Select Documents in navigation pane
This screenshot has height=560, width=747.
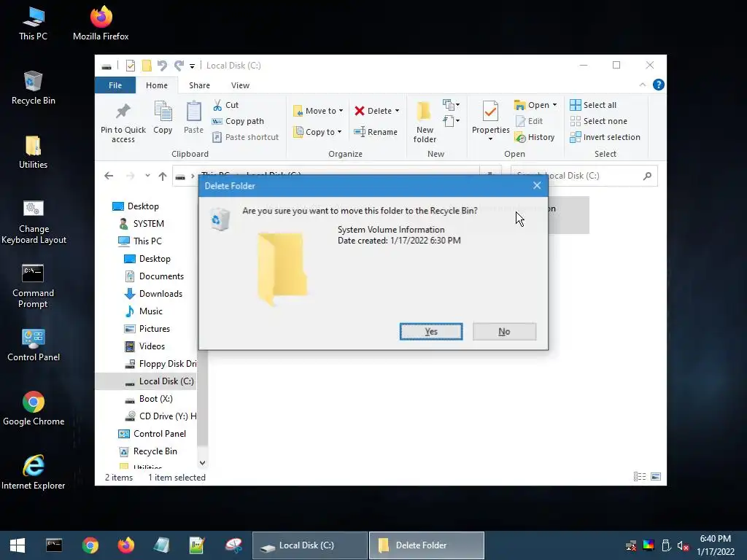(154, 276)
